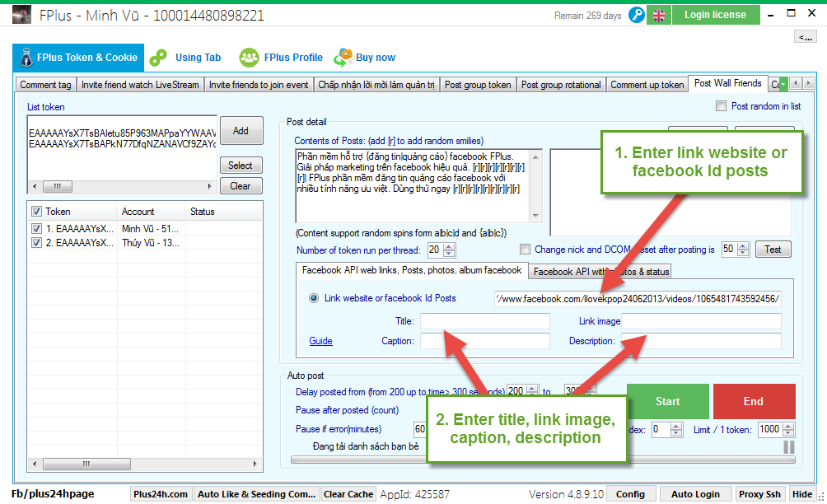Click the pause icon beside progress bar

click(789, 447)
